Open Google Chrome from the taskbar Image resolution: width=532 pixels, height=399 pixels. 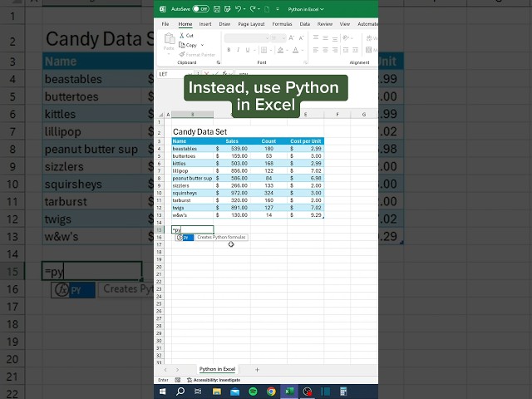(271, 392)
